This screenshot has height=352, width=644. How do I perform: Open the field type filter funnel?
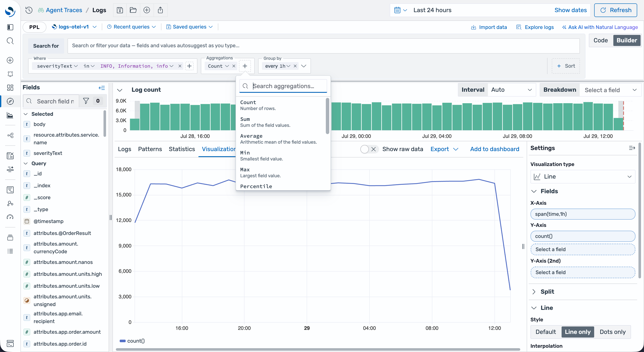pyautogui.click(x=86, y=101)
